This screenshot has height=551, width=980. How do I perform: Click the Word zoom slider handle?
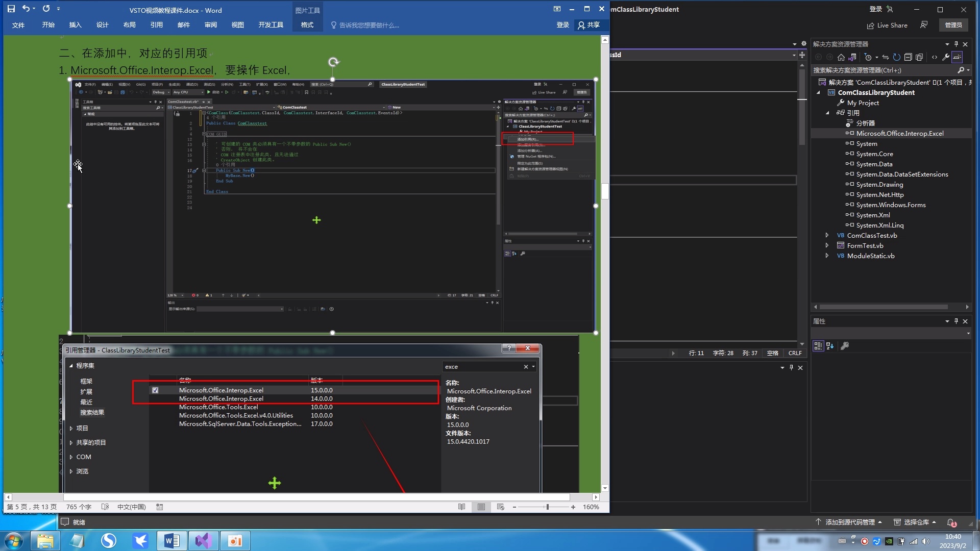click(547, 507)
